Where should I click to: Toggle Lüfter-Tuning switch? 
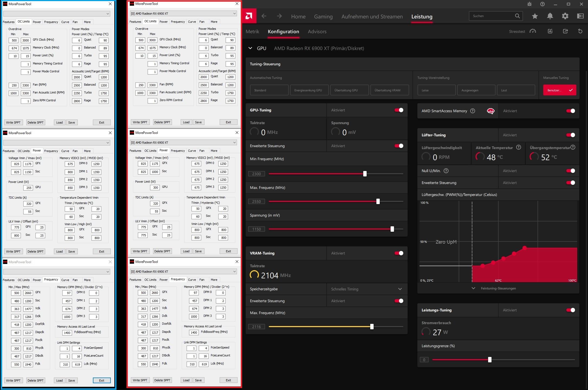[571, 135]
